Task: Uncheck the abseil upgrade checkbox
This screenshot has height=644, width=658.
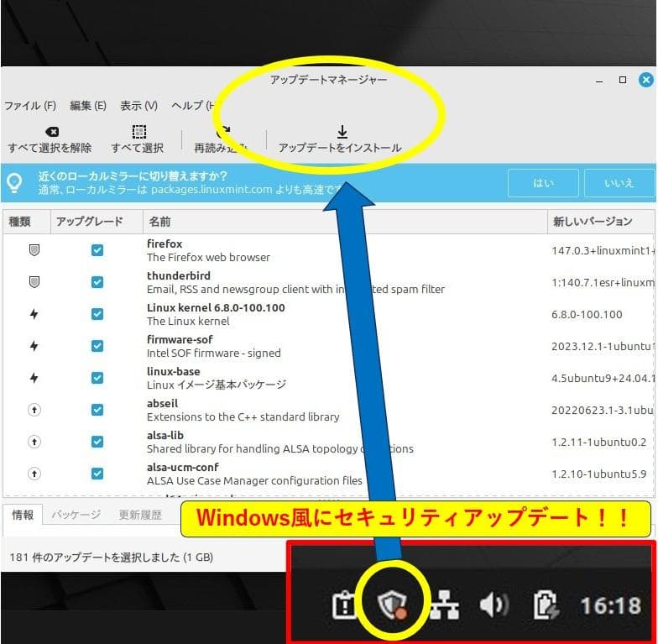Action: (97, 410)
